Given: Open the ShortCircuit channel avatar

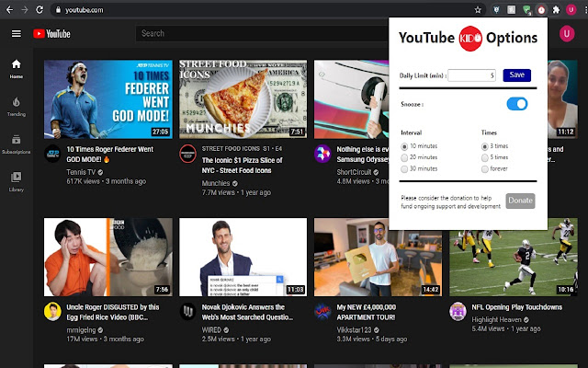Looking at the screenshot, I should point(322,154).
